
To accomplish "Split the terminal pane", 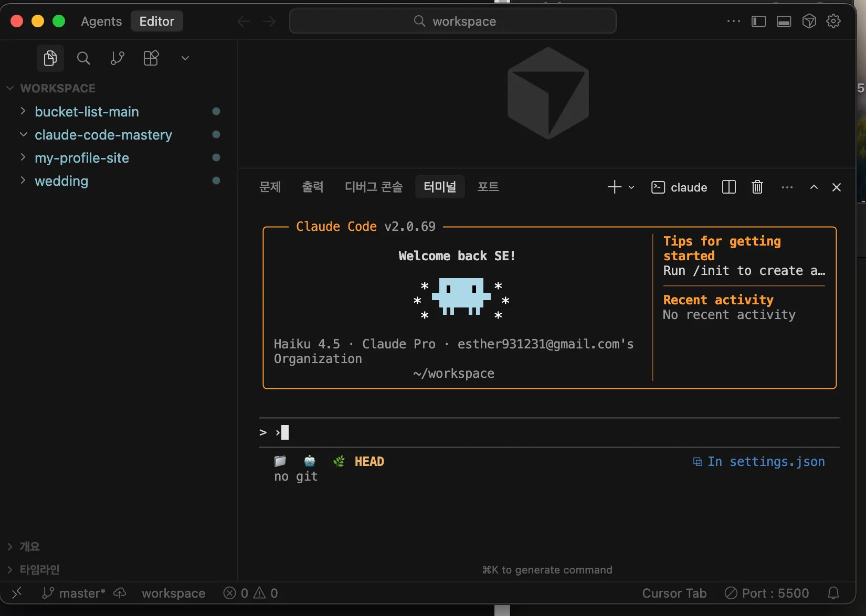I will coord(729,187).
